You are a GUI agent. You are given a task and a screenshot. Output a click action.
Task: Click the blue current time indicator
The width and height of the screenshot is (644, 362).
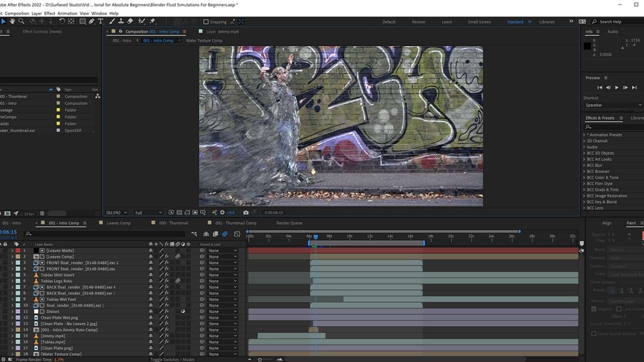[315, 236]
